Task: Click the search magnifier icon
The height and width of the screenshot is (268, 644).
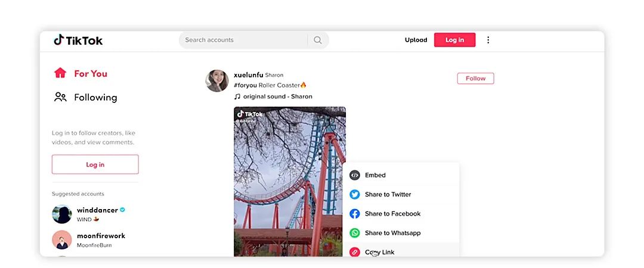Action: click(x=317, y=40)
